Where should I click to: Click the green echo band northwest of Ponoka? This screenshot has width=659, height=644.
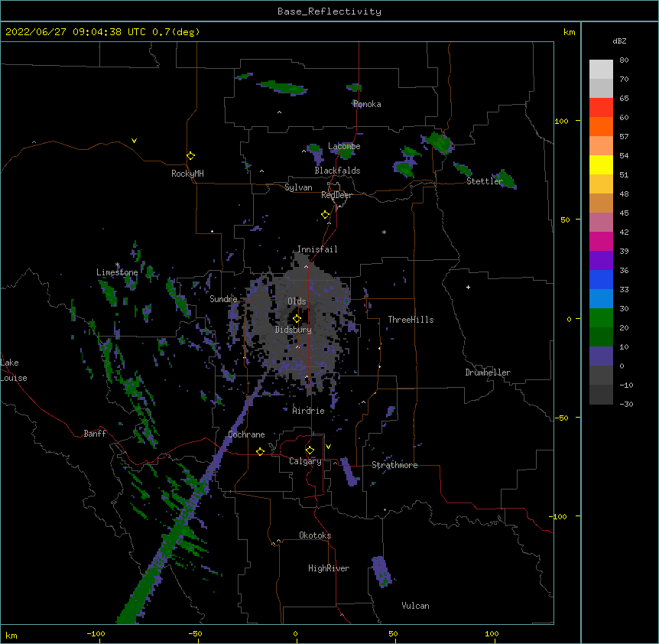(x=282, y=87)
